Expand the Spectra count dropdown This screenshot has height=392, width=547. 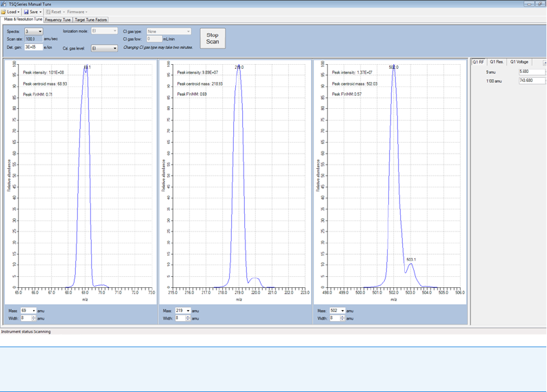[40, 32]
